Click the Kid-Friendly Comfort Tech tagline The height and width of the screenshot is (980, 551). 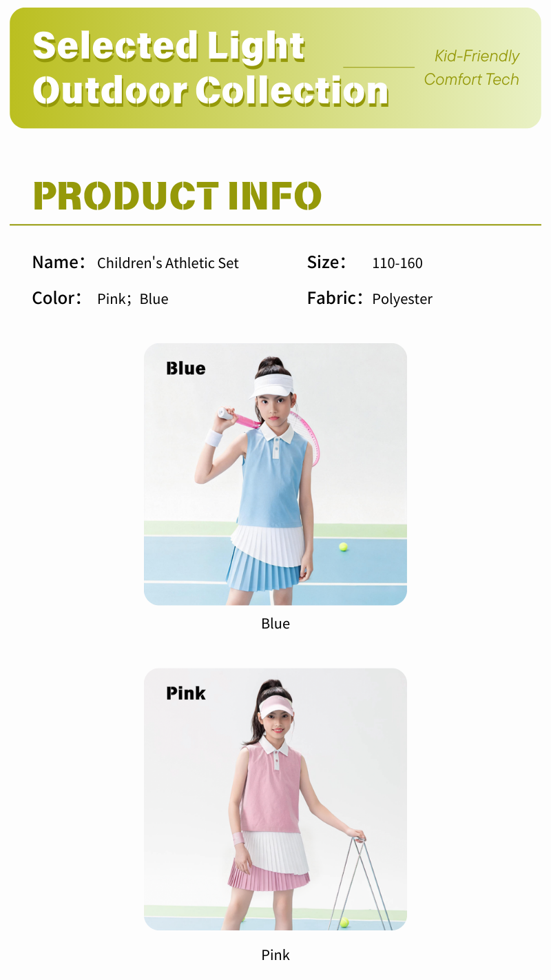472,68
